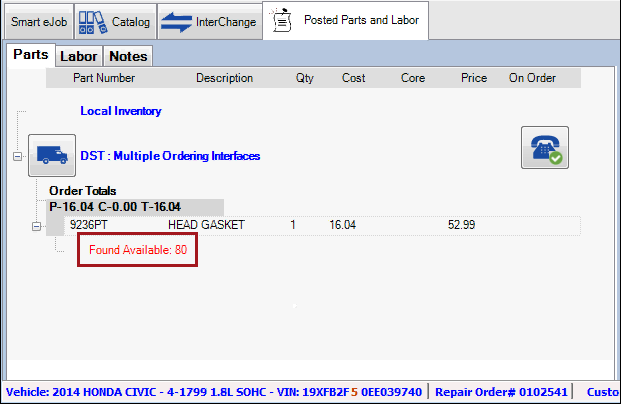Click the Vehicle 2014 HONDA CIVIC status entry
The image size is (621, 404).
click(x=214, y=392)
